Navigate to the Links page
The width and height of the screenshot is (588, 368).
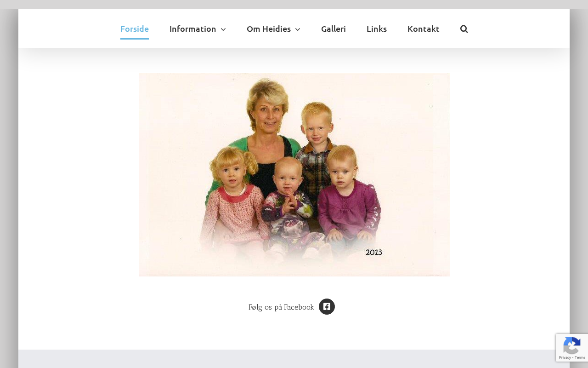377,29
